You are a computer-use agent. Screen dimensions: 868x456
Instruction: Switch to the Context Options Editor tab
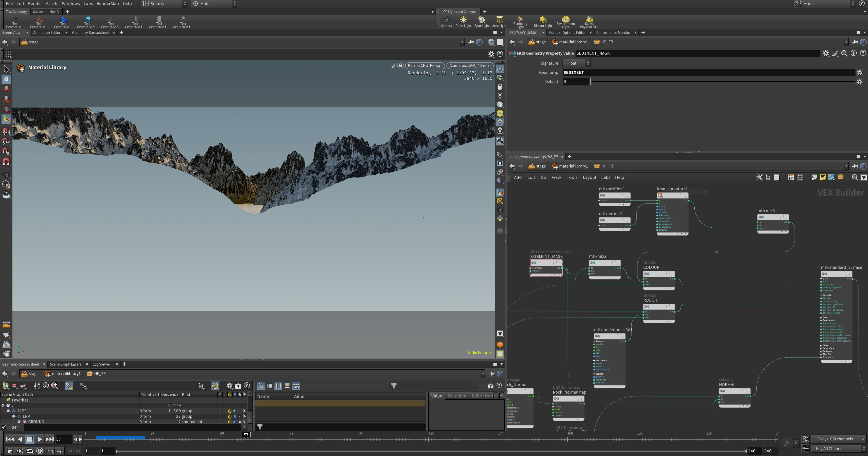pyautogui.click(x=567, y=32)
